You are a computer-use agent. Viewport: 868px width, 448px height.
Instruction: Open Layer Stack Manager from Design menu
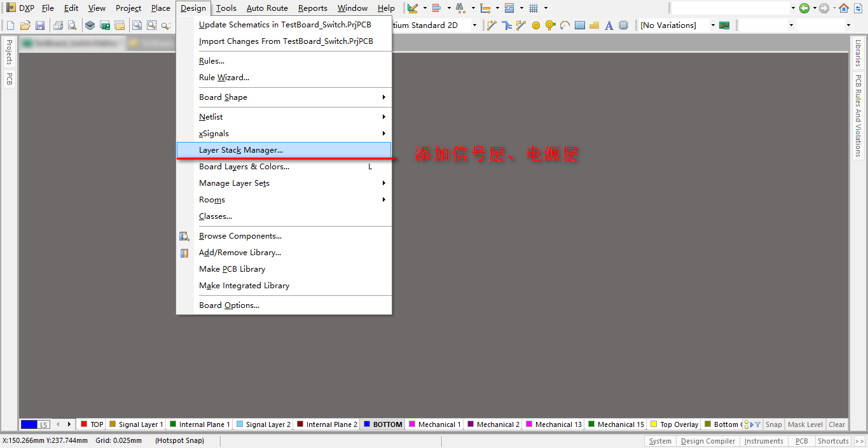(241, 150)
